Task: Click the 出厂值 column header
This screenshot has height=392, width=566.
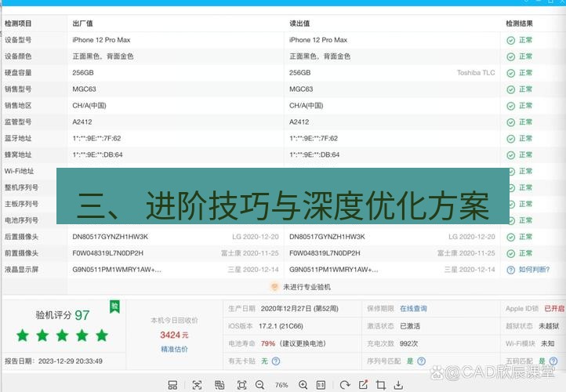Action: tap(82, 24)
